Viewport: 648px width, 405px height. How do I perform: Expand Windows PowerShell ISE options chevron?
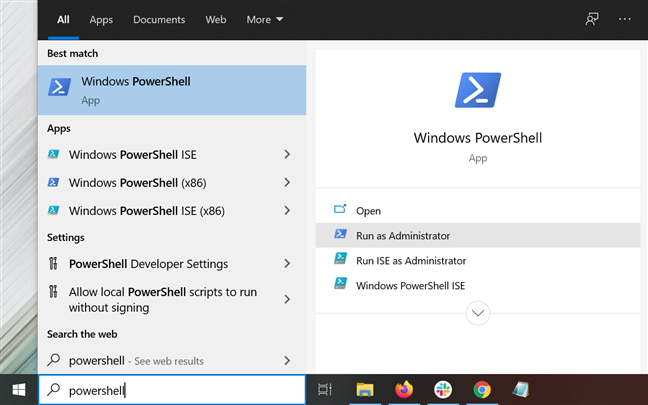click(x=287, y=154)
